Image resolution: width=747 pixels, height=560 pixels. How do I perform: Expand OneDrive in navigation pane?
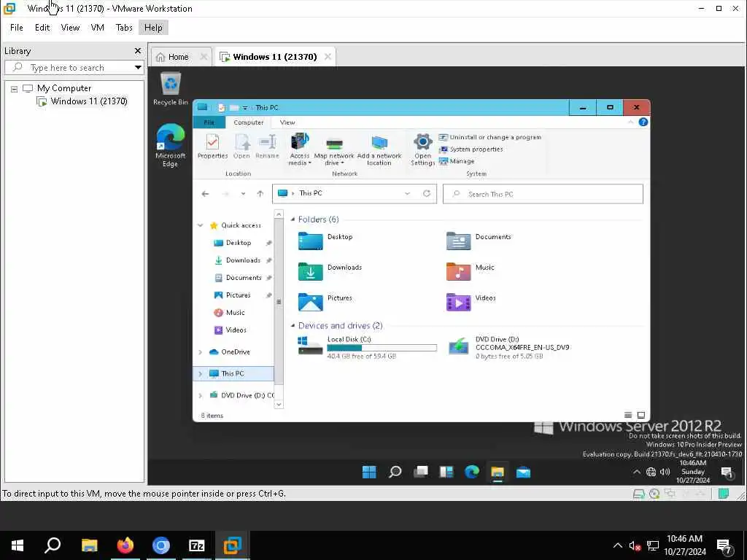(x=201, y=352)
